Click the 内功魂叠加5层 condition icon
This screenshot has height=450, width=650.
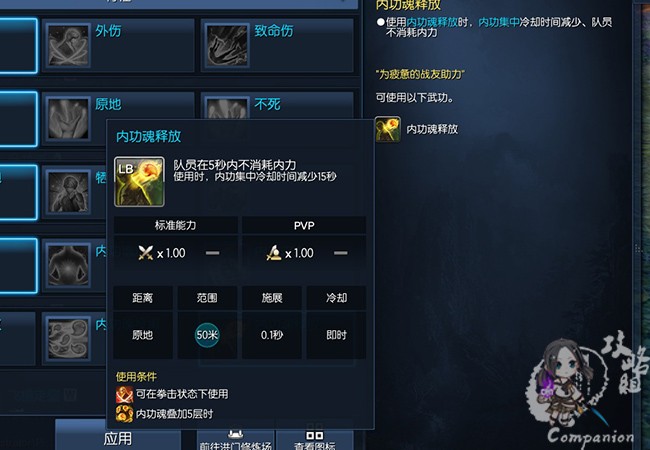tap(124, 414)
